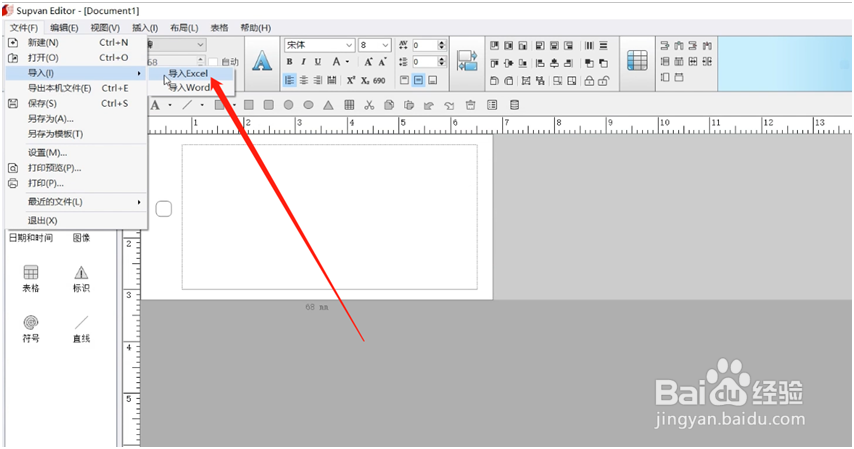Select 新建(N) in File menu
Screen dimensions: 854x449
point(76,43)
